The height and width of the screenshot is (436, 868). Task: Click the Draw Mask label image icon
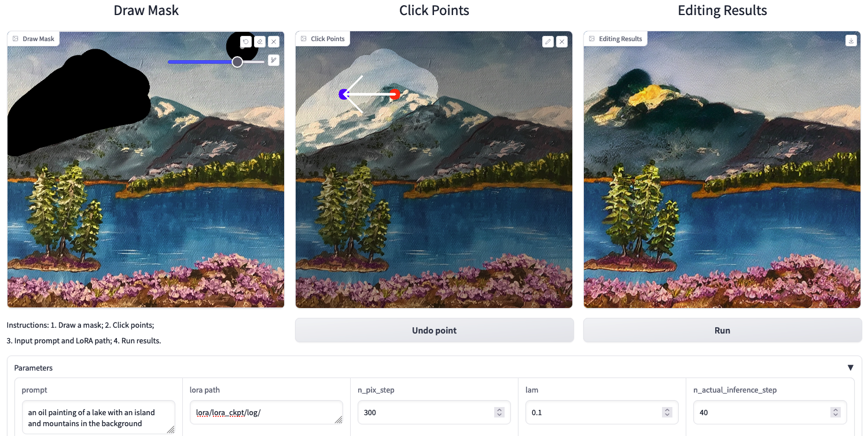coord(16,39)
